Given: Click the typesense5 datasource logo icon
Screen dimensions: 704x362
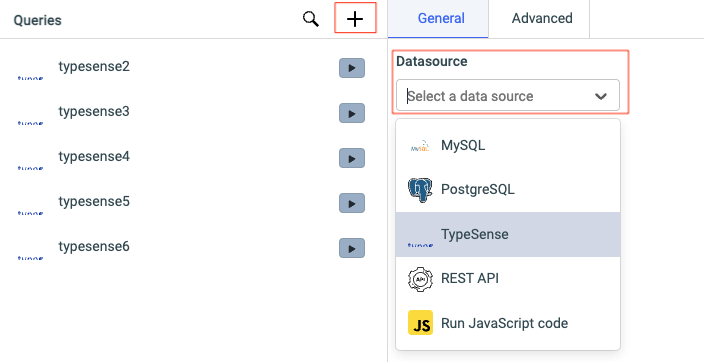Looking at the screenshot, I should pyautogui.click(x=31, y=213).
